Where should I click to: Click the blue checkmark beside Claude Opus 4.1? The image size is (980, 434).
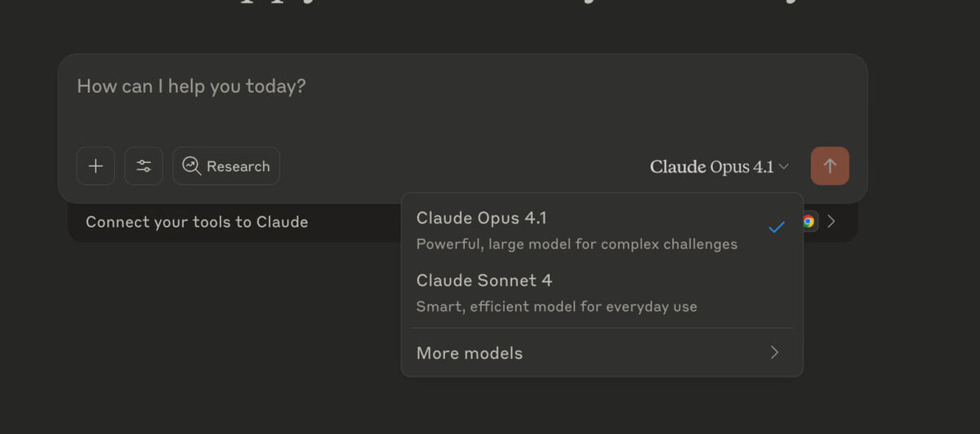tap(776, 228)
